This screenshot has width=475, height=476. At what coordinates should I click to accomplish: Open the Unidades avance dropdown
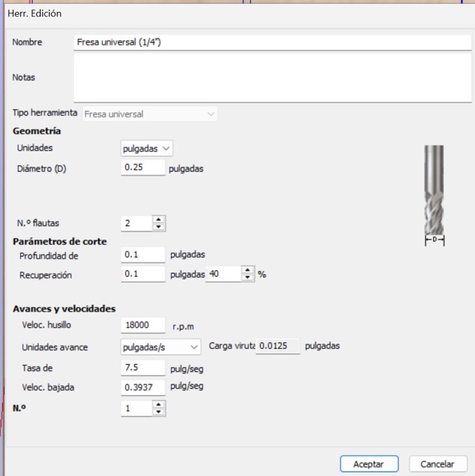click(x=161, y=347)
